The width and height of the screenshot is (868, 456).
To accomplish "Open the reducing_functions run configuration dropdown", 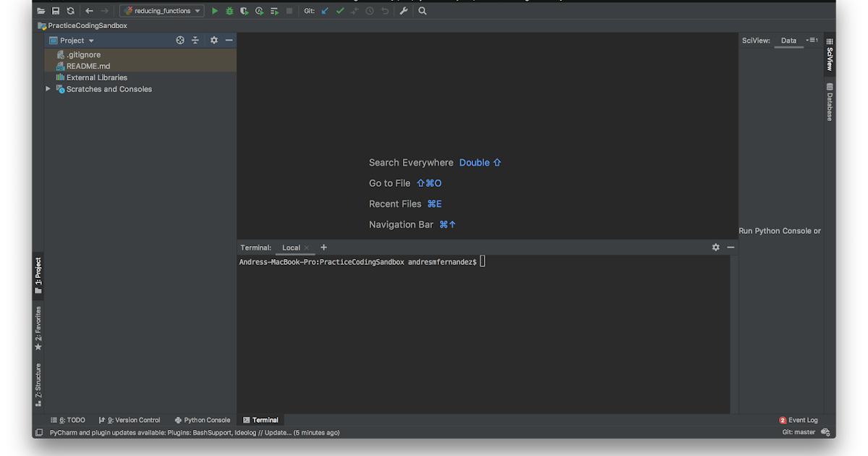I will point(197,11).
